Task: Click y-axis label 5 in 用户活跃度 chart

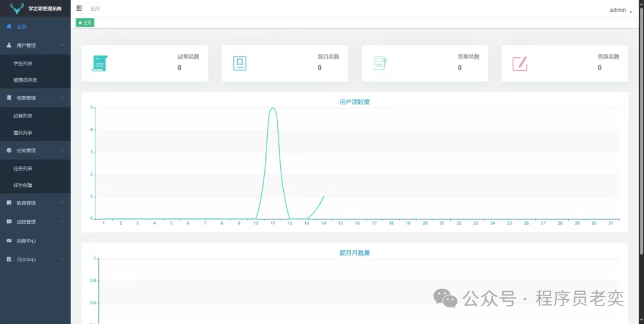Action: (92, 108)
